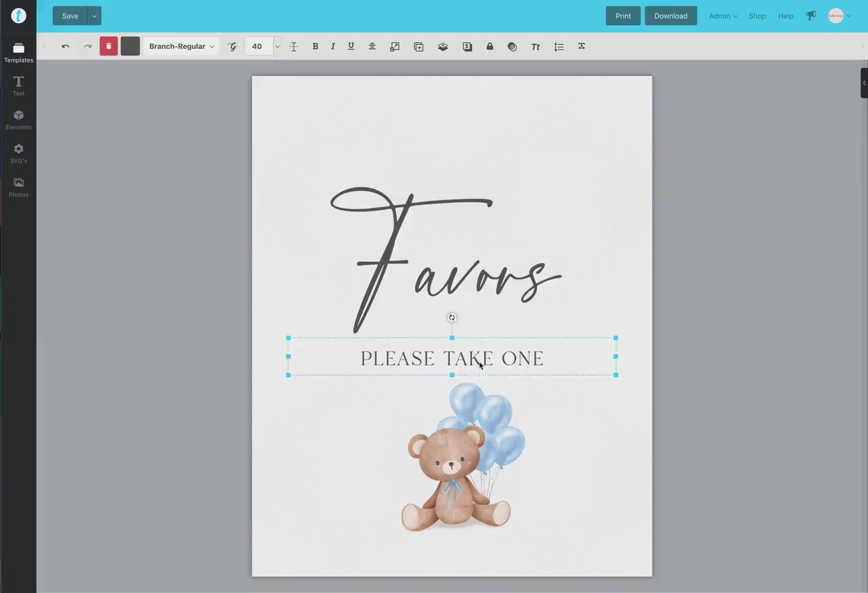This screenshot has height=593, width=868.
Task: Click the font size field showing 40
Action: point(258,46)
